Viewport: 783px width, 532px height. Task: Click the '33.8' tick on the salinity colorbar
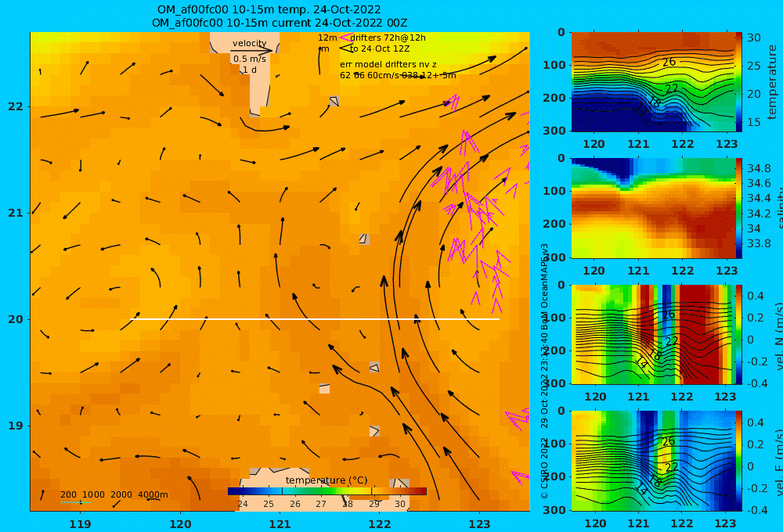coord(759,243)
